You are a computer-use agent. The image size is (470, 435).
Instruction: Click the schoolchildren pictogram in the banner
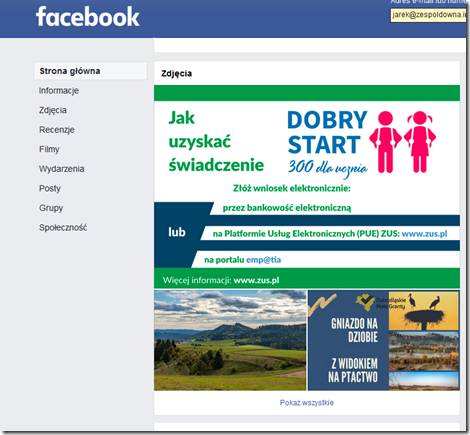tap(402, 142)
